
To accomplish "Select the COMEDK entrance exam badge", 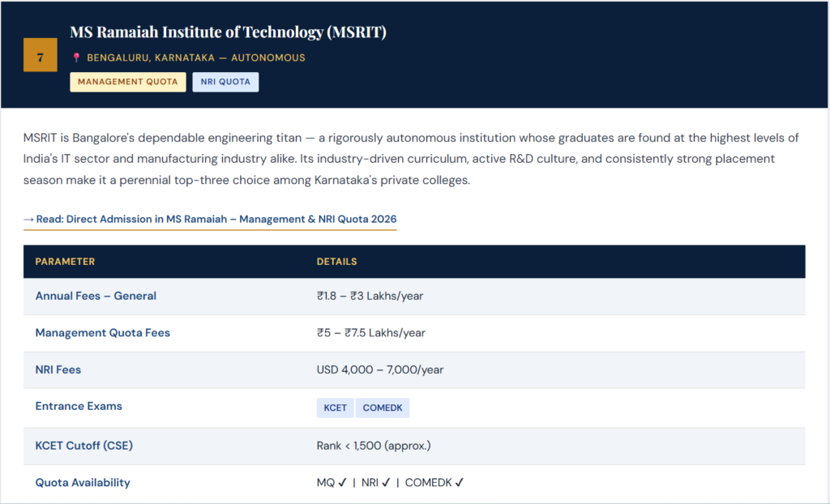I will 383,408.
